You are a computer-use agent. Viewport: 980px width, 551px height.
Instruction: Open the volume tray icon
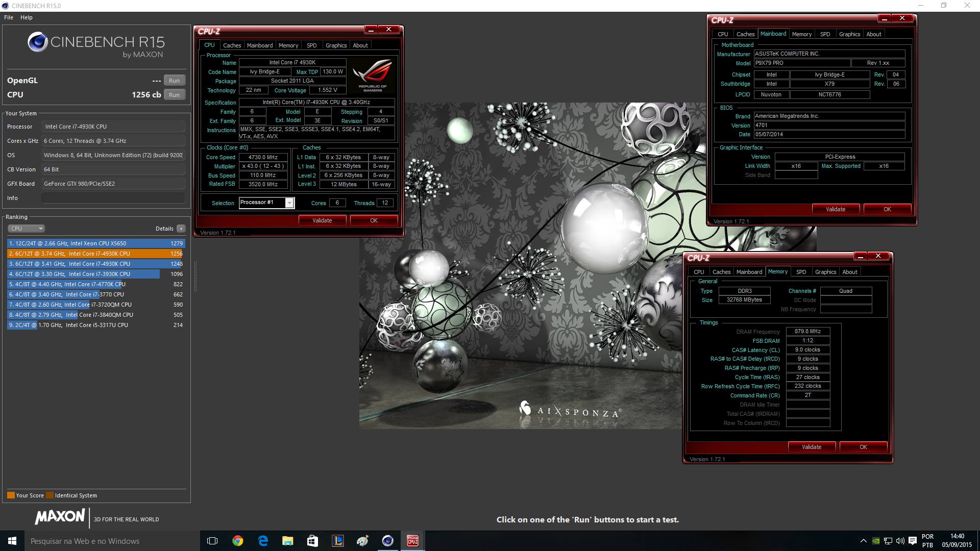coord(900,541)
